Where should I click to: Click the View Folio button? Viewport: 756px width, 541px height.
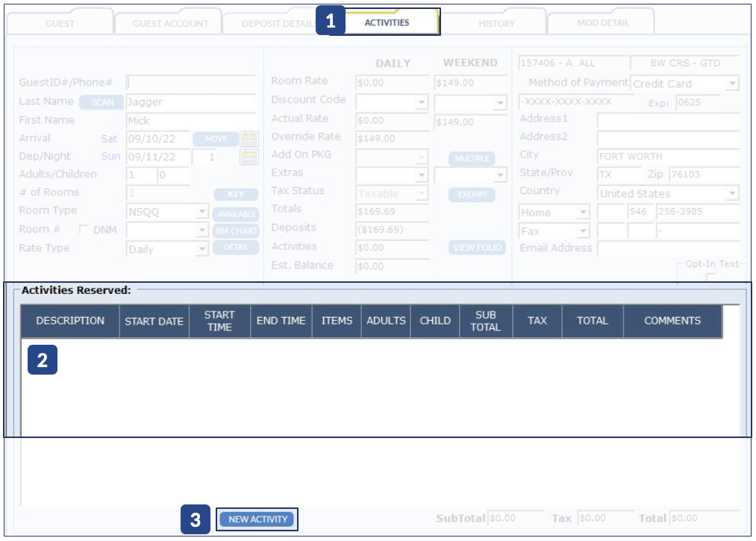tap(477, 248)
